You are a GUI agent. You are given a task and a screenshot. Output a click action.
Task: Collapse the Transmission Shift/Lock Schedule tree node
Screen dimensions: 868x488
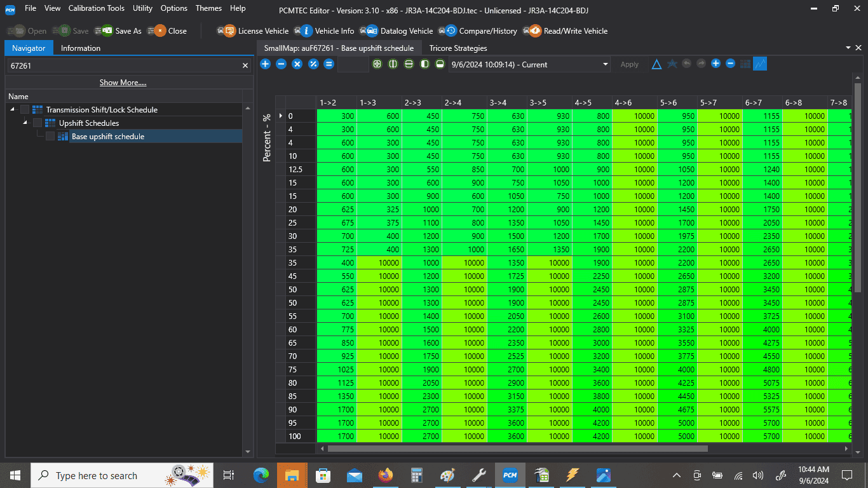[x=13, y=110]
